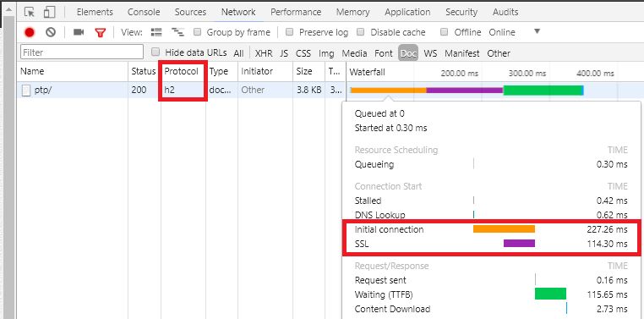644x319 pixels.
Task: Check the Offline checkbox
Action: pyautogui.click(x=444, y=31)
